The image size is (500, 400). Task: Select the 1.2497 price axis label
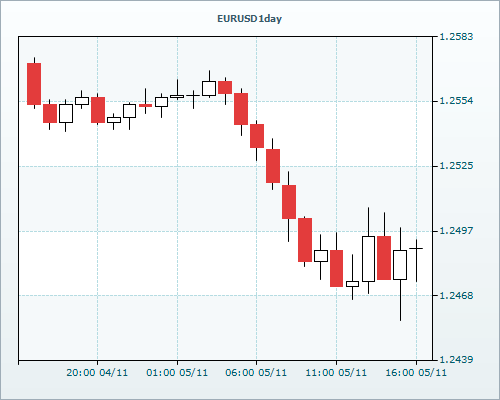[x=456, y=230]
